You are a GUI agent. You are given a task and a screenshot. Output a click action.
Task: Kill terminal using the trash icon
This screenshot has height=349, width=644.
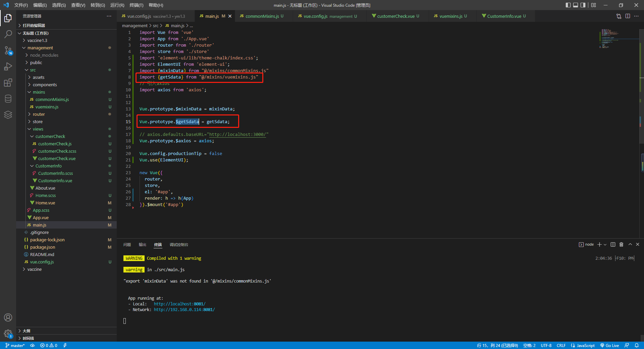pos(621,245)
